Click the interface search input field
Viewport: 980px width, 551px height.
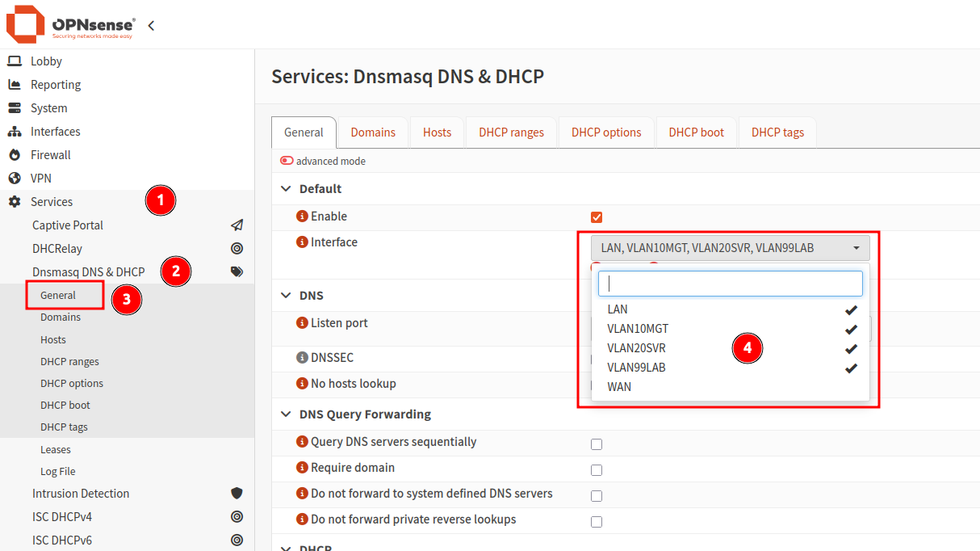(730, 284)
